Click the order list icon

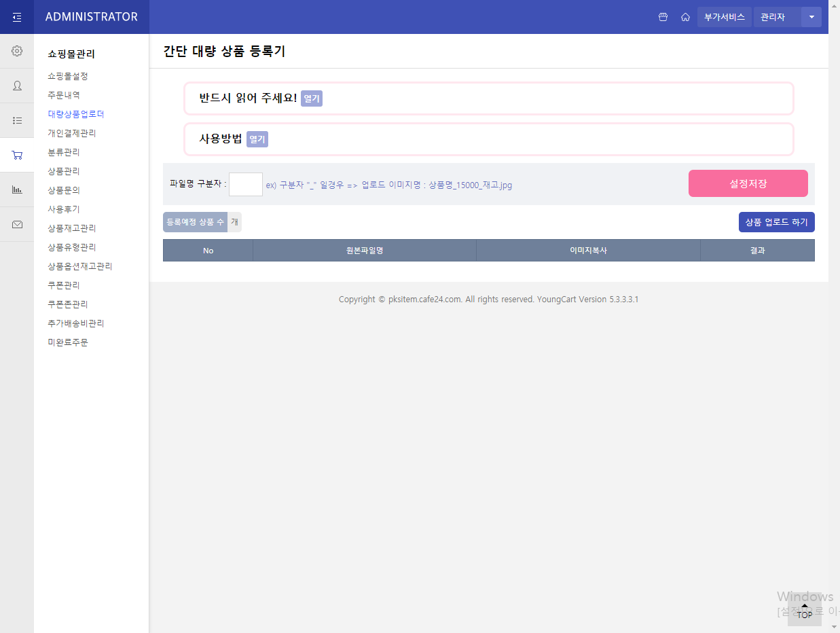[16, 120]
